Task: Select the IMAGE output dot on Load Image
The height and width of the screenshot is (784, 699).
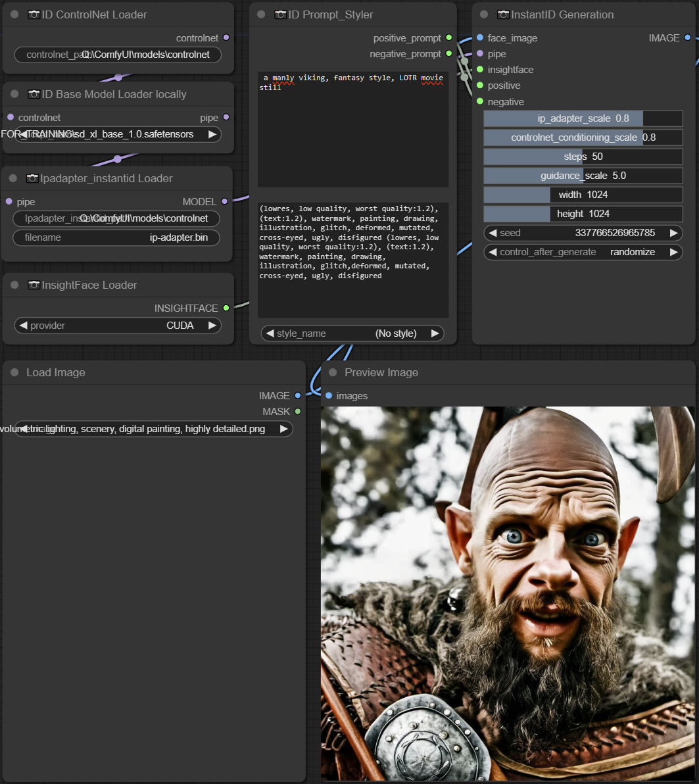Action: [x=297, y=395]
